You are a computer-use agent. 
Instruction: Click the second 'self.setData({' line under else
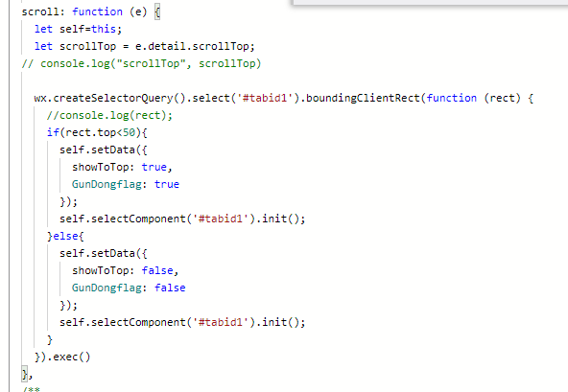click(104, 253)
